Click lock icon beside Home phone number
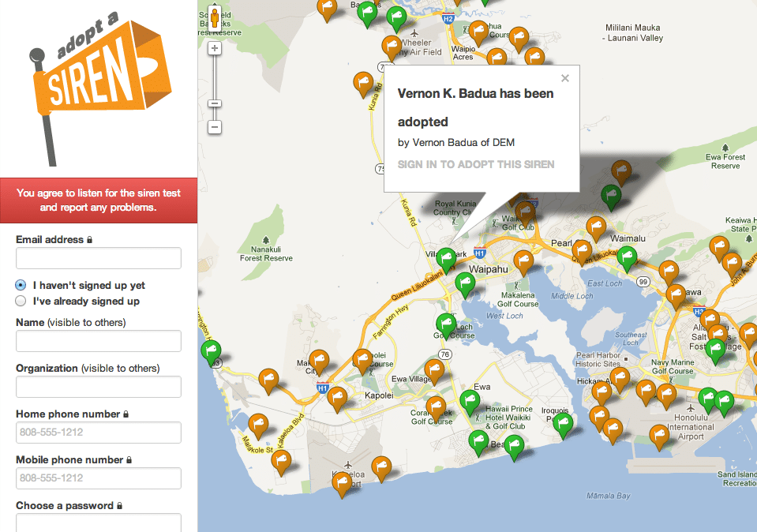The image size is (757, 532). click(x=126, y=414)
